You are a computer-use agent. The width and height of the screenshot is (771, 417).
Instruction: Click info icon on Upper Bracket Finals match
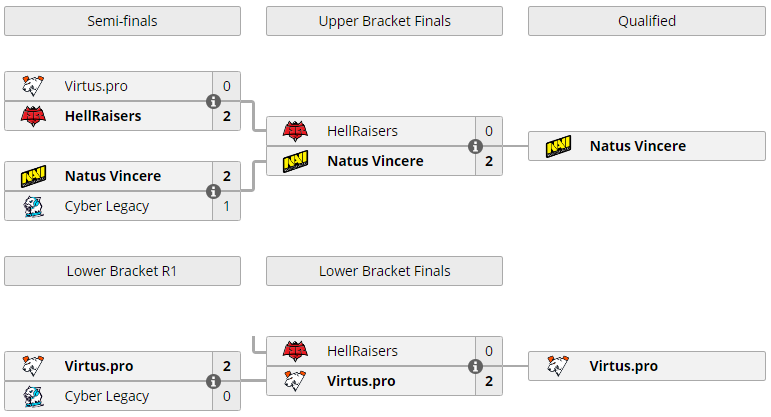click(475, 146)
